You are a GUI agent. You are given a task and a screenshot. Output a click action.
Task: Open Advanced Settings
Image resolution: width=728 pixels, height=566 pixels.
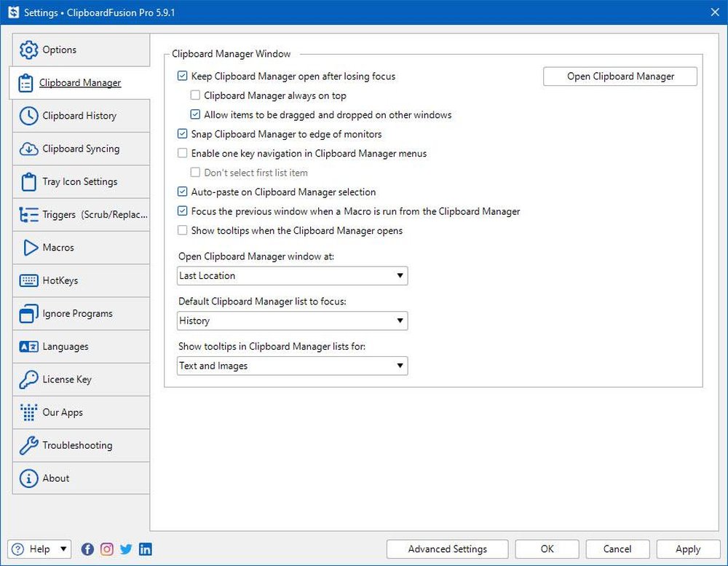pos(447,549)
